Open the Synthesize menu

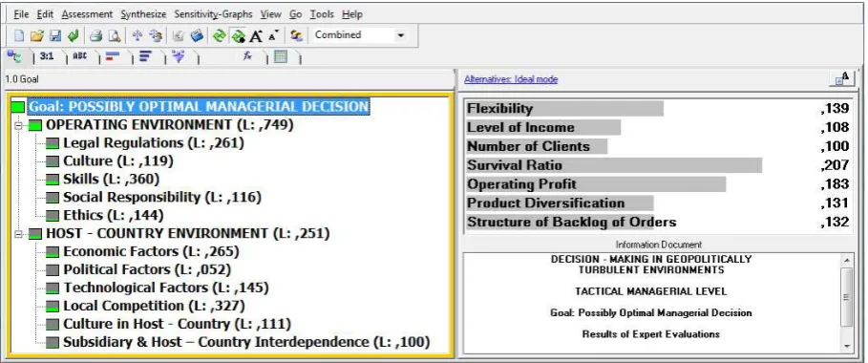(x=143, y=14)
